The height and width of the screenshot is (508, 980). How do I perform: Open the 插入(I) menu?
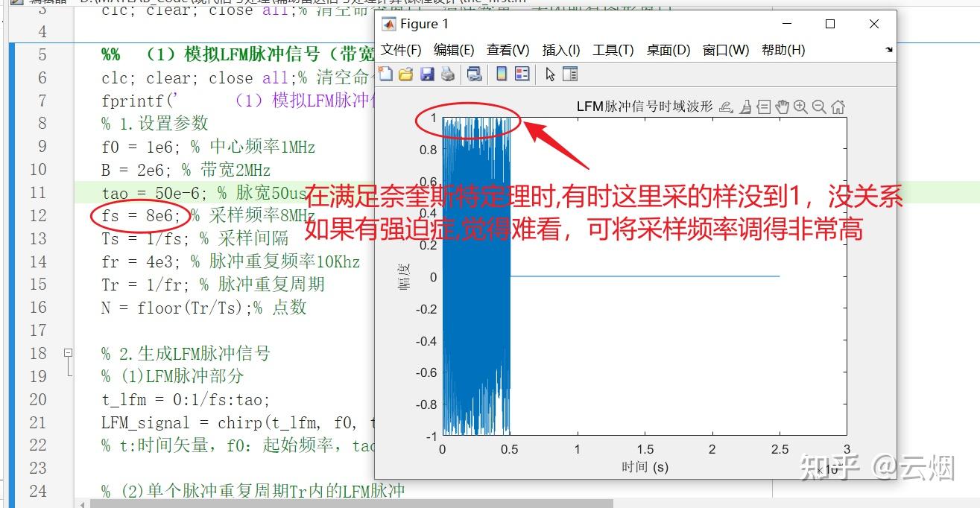point(561,50)
